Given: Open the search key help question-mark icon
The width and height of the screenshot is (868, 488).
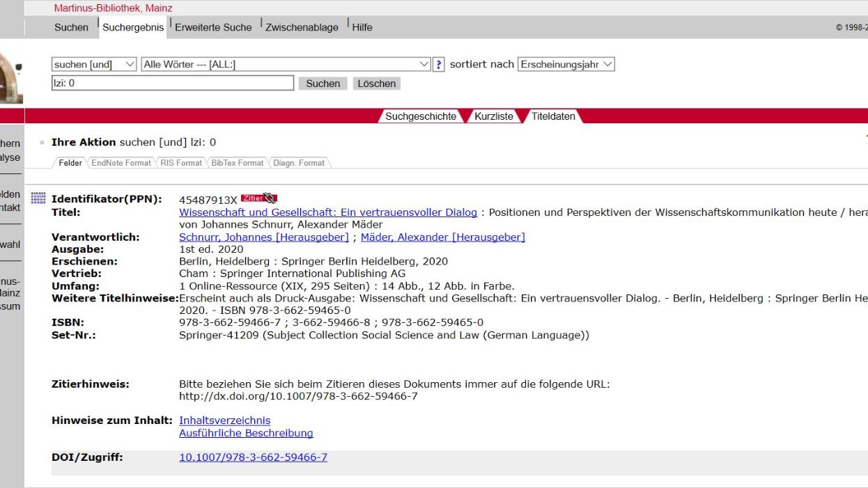Looking at the screenshot, I should (439, 65).
